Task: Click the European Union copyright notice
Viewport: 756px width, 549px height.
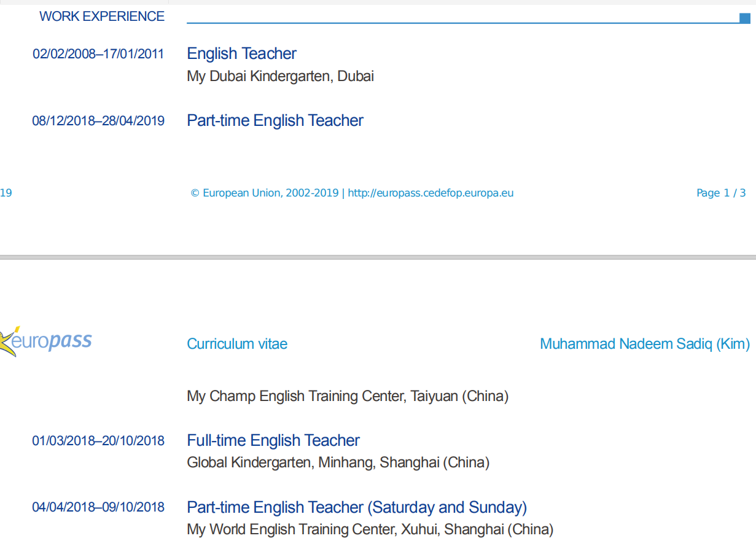Action: pos(264,193)
